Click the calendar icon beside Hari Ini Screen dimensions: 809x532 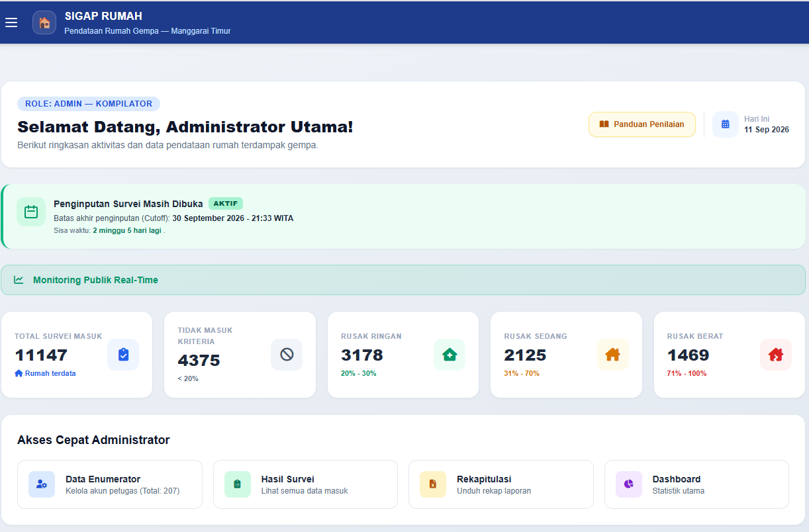click(x=726, y=124)
